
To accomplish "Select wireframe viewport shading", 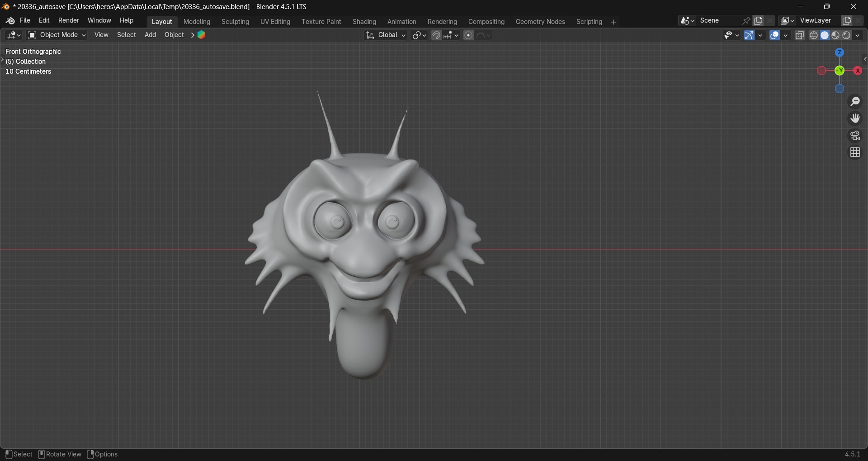I will click(x=814, y=35).
